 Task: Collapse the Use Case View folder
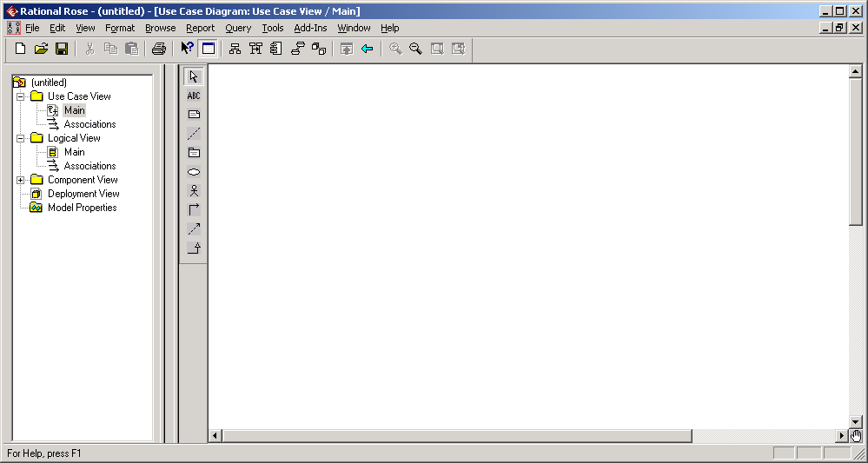[21, 96]
